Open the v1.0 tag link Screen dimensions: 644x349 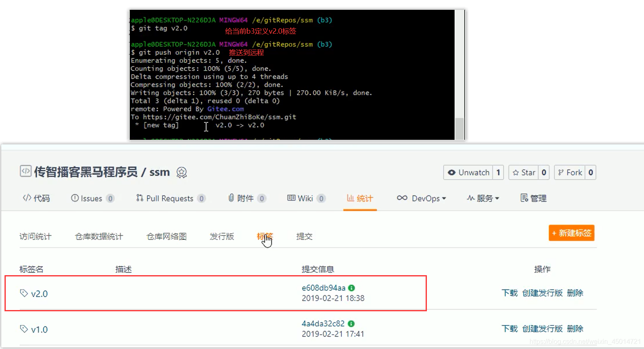39,329
